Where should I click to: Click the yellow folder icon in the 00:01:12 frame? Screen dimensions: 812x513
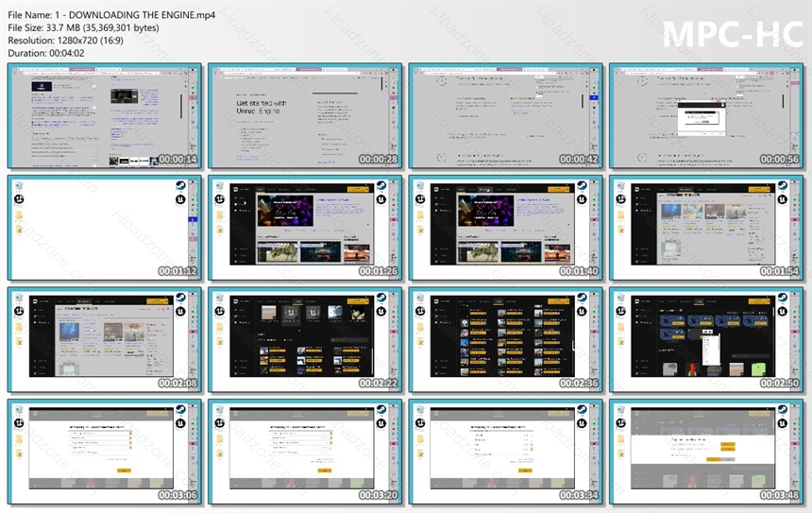(19, 215)
